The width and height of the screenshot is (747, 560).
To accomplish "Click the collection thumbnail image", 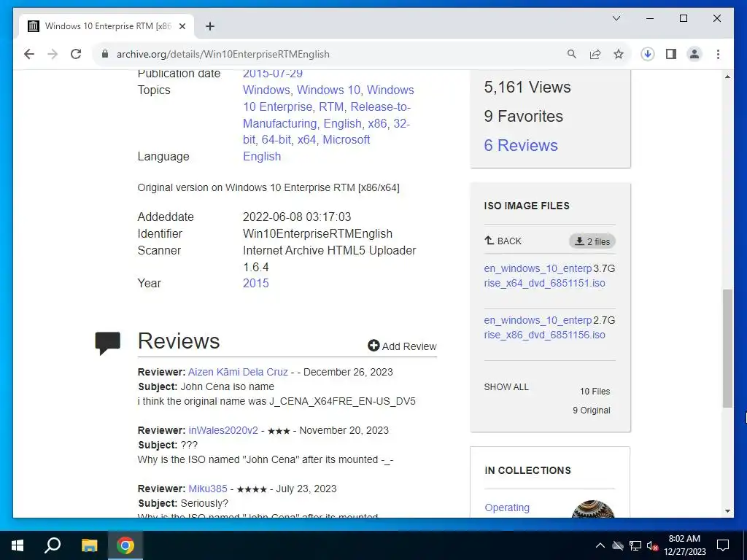I will coord(593,509).
